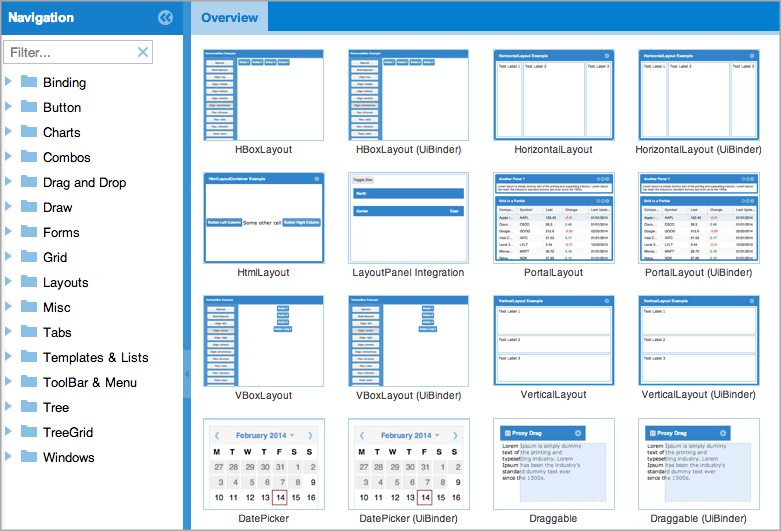Viewport: 781px width, 531px height.
Task: Open the LayoutPanel Integration thumbnail
Action: [x=408, y=218]
